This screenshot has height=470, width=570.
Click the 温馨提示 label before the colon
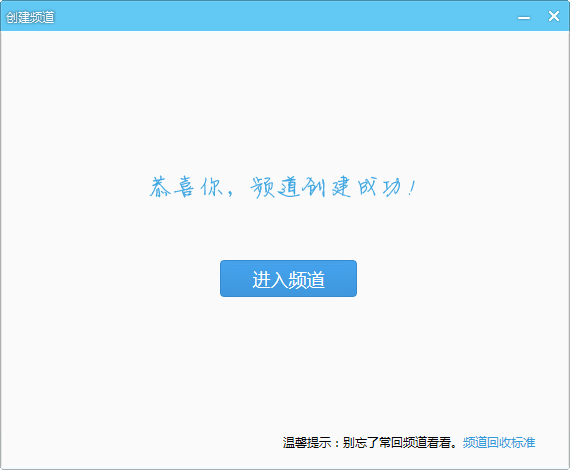[x=306, y=442]
